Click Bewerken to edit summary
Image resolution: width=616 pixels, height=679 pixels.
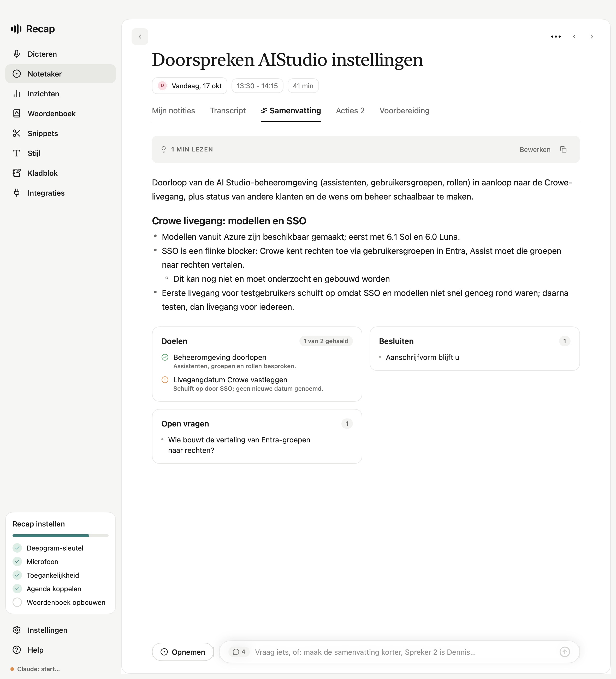[535, 150]
